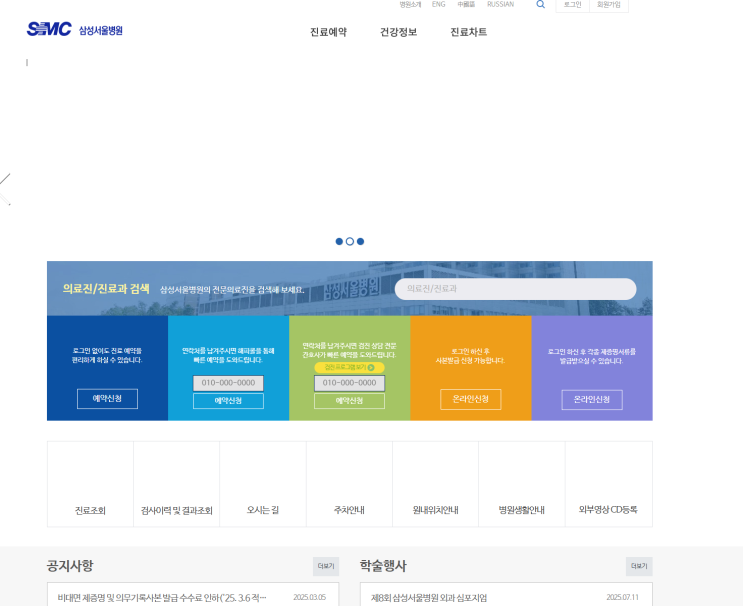Switch site language to 中國語

466,4
